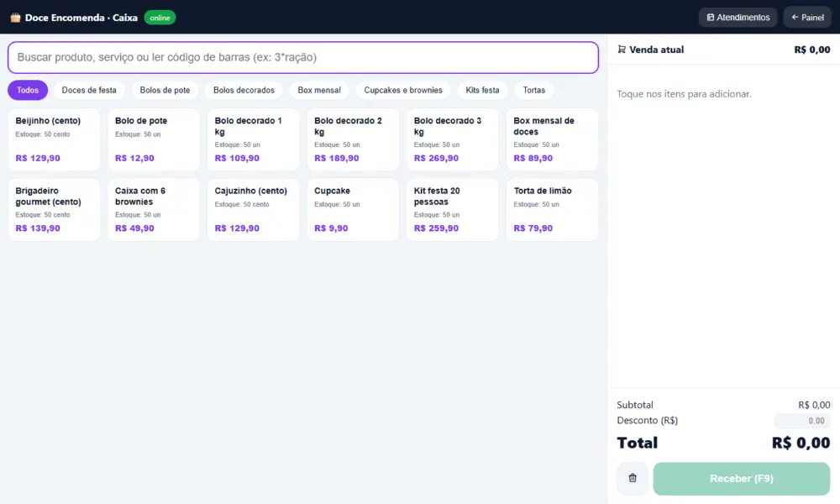Screen dimensions: 840x504
Task: Show Cupcakes e brownies category
Action: click(403, 90)
